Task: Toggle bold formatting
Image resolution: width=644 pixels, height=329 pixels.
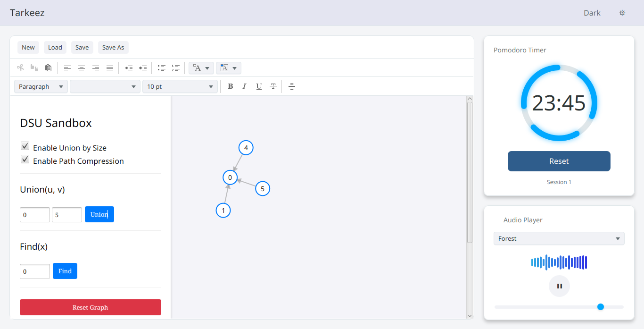Action: pos(231,86)
